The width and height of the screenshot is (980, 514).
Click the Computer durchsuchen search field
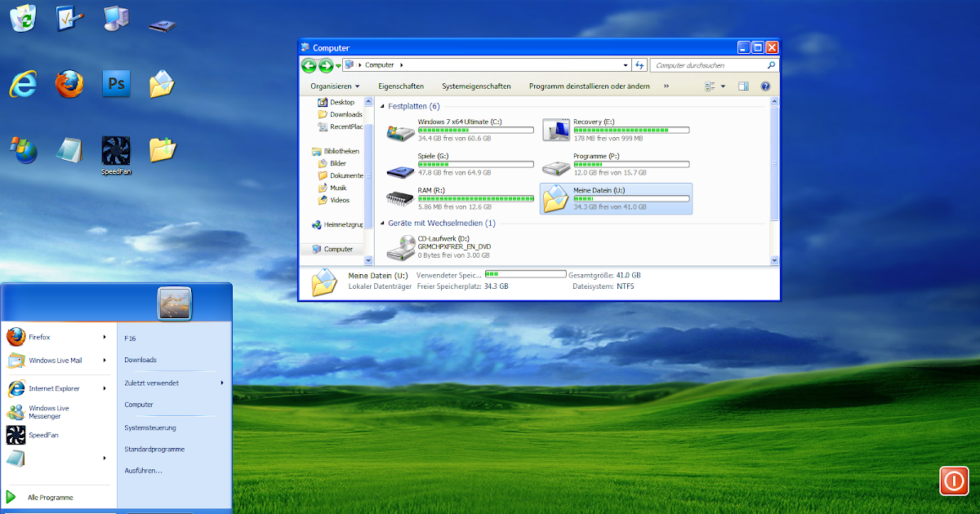click(708, 65)
